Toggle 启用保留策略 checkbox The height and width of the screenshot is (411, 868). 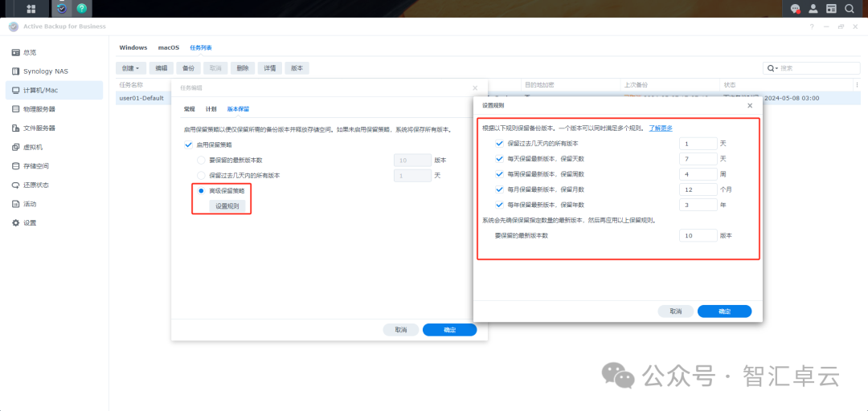[189, 144]
